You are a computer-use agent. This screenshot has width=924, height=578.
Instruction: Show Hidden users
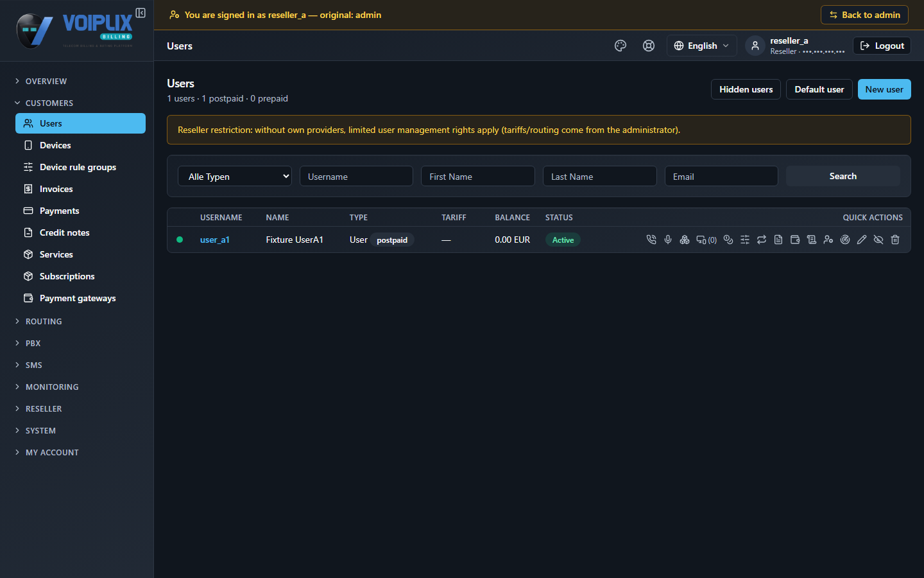[746, 89]
